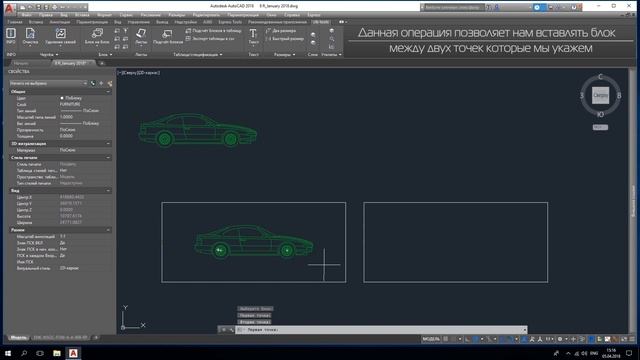The image size is (640, 360).
Task: Open status bar customization menu at far end
Action: tap(632, 339)
